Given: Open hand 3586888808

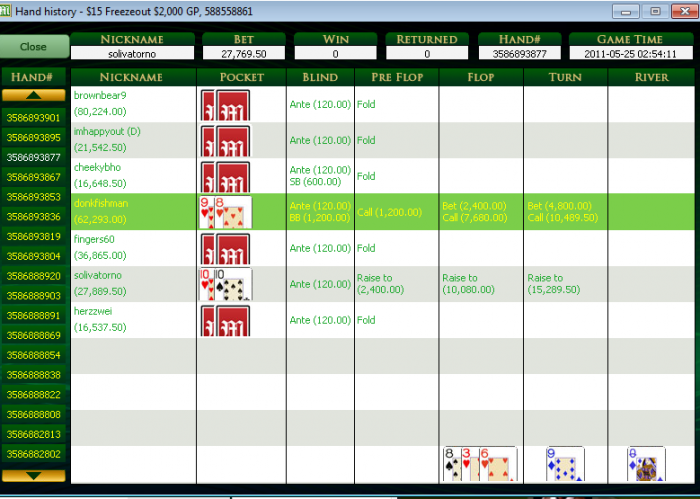Looking at the screenshot, I should [33, 414].
